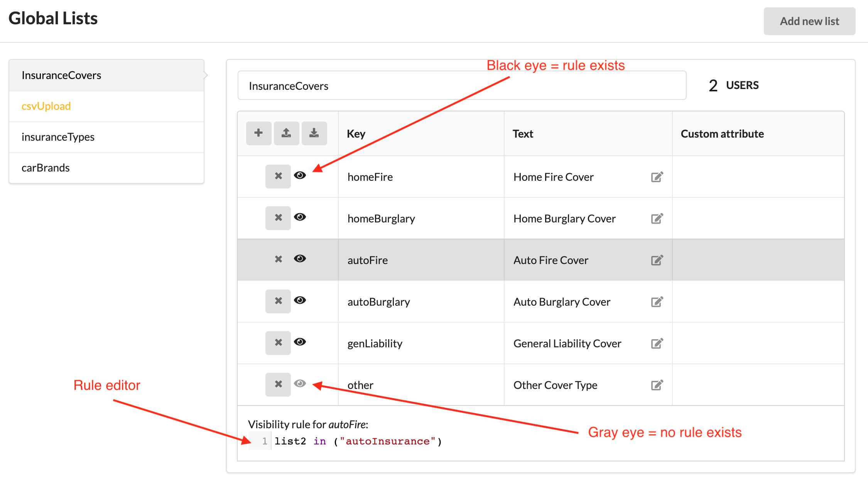Delete the homeFire row
This screenshot has height=483, width=868.
click(x=278, y=177)
